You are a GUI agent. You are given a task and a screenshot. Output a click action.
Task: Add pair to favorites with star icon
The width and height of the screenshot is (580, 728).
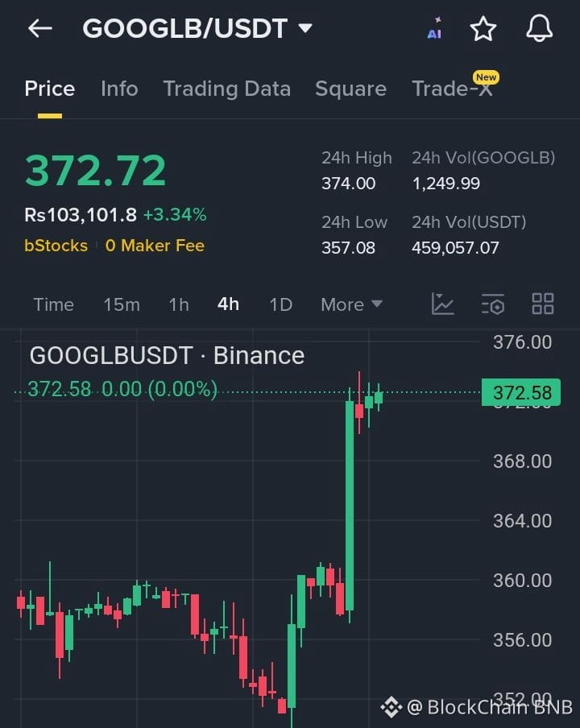point(483,29)
